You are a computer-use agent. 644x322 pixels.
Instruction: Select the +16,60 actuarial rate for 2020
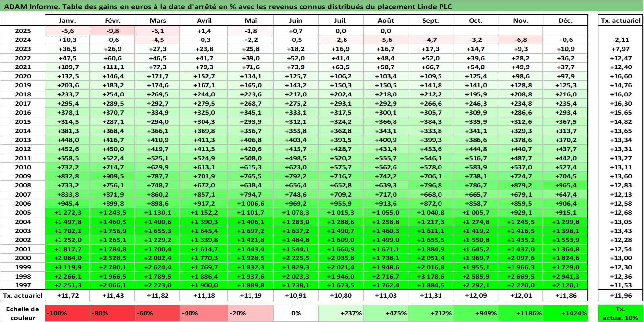point(621,76)
